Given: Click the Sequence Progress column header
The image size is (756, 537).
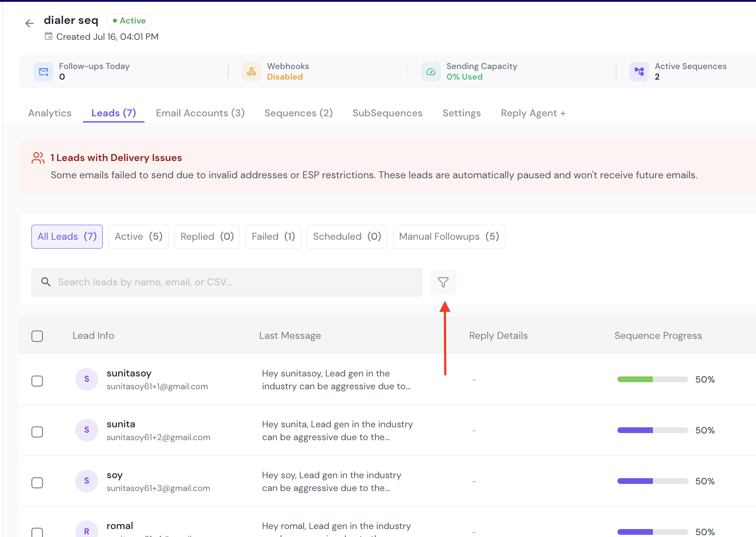Looking at the screenshot, I should click(658, 336).
